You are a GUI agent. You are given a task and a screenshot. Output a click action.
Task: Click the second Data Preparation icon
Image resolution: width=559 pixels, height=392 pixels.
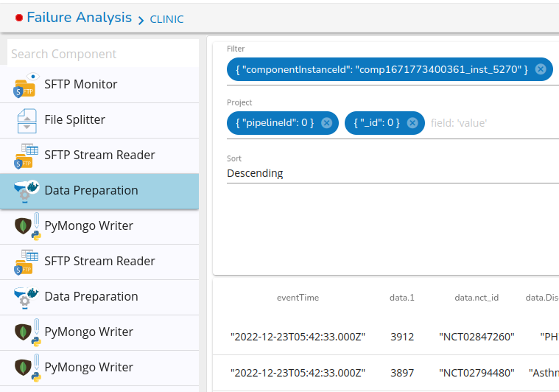tap(26, 297)
